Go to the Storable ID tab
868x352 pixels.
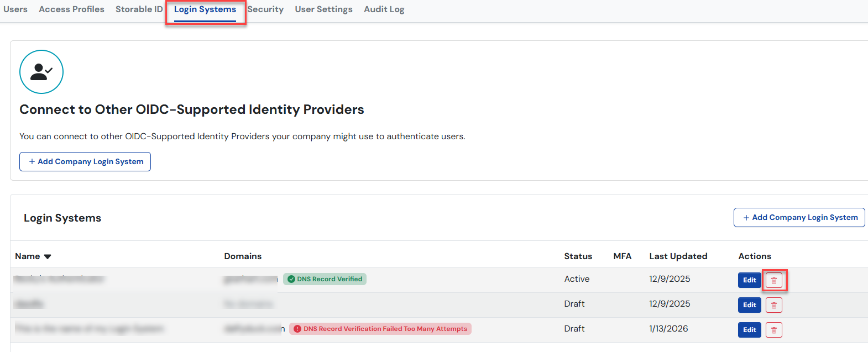[139, 9]
